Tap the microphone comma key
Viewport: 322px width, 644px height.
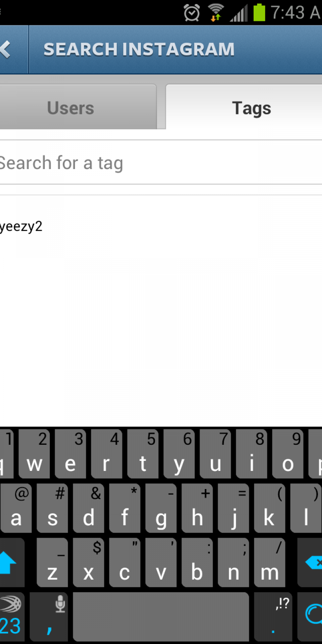click(x=49, y=617)
